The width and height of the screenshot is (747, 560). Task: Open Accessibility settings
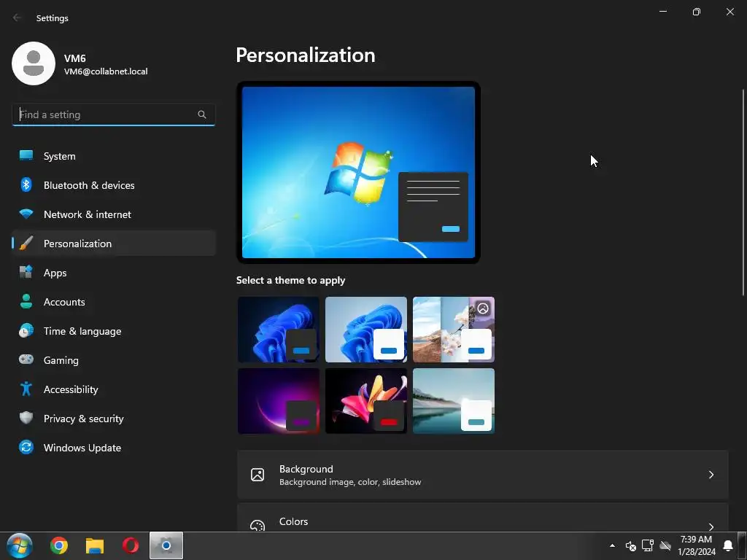tap(114, 389)
